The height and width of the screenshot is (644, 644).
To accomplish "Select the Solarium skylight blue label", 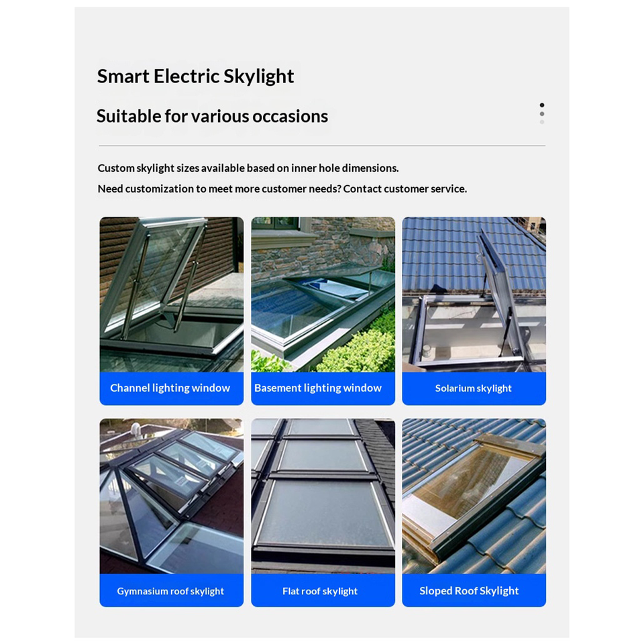I will (x=474, y=388).
